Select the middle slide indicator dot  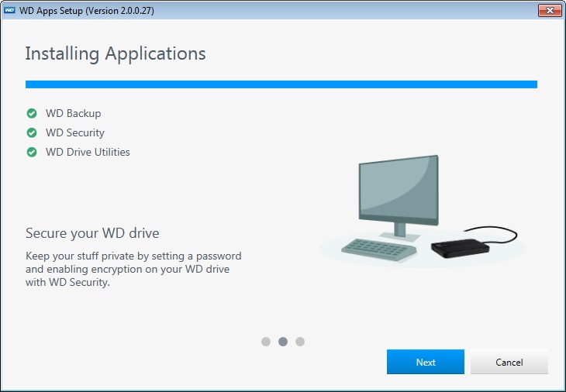click(283, 342)
